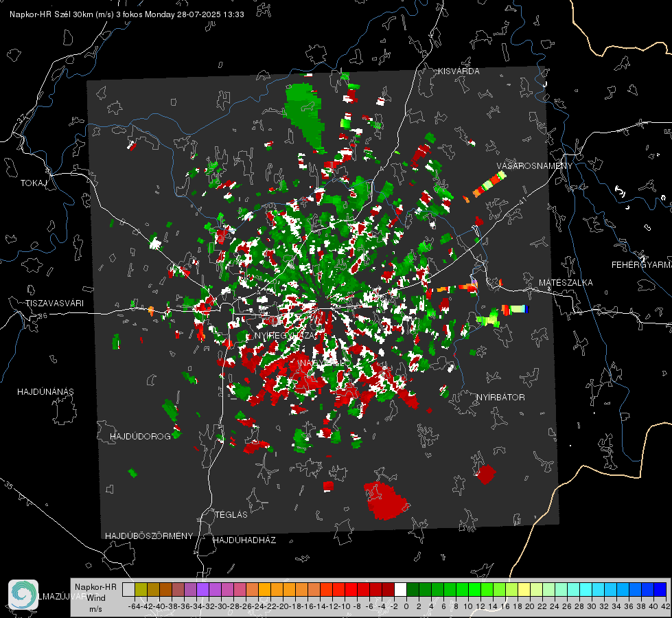Select the NYÍRBÁTOR town label
Image resolution: width=672 pixels, height=618 pixels.
click(500, 397)
